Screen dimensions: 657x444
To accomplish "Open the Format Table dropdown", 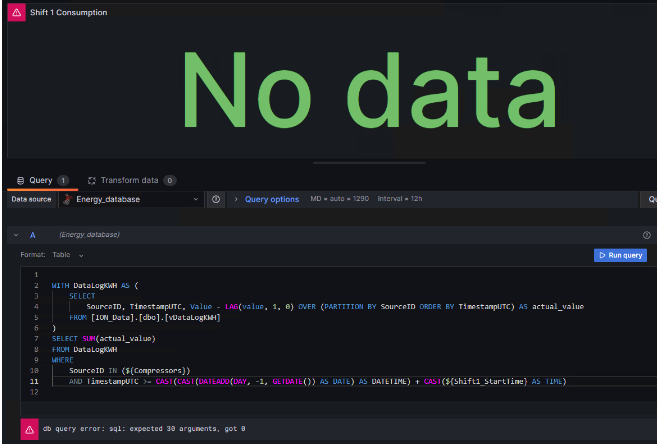I will tap(67, 255).
